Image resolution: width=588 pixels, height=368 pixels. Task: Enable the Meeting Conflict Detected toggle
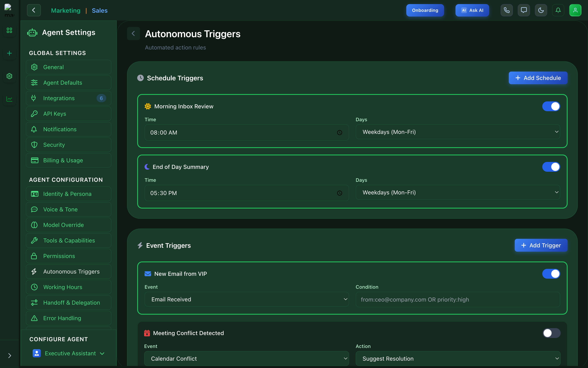(551, 333)
